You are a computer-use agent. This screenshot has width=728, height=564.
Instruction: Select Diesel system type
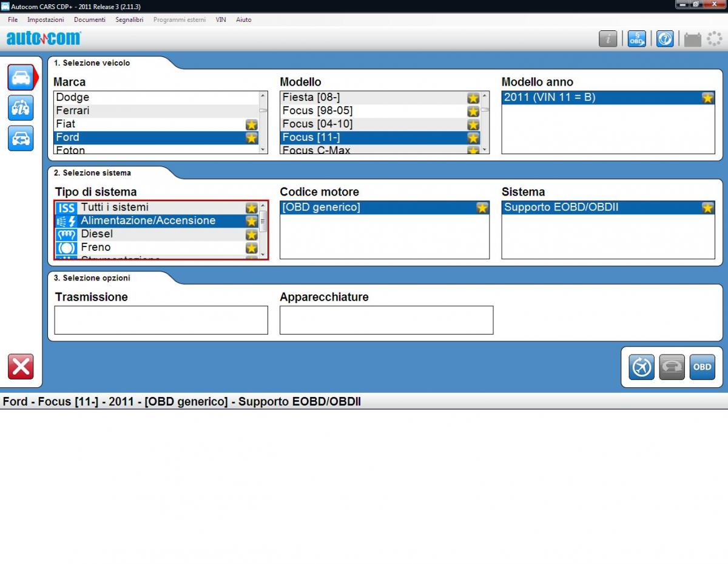pos(157,234)
